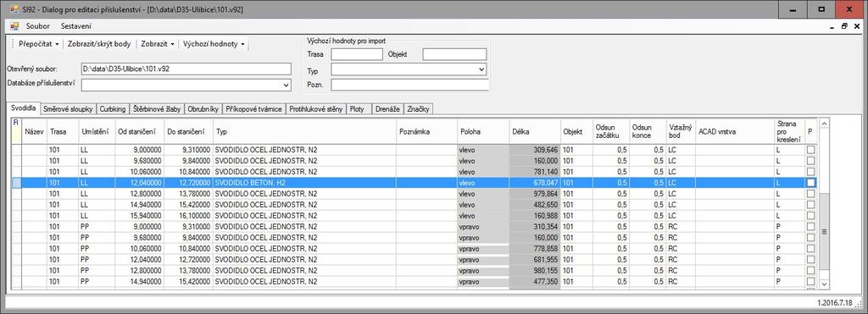Click the Otevřený soubor path field
Screen dimensions: 868x314
[186, 69]
